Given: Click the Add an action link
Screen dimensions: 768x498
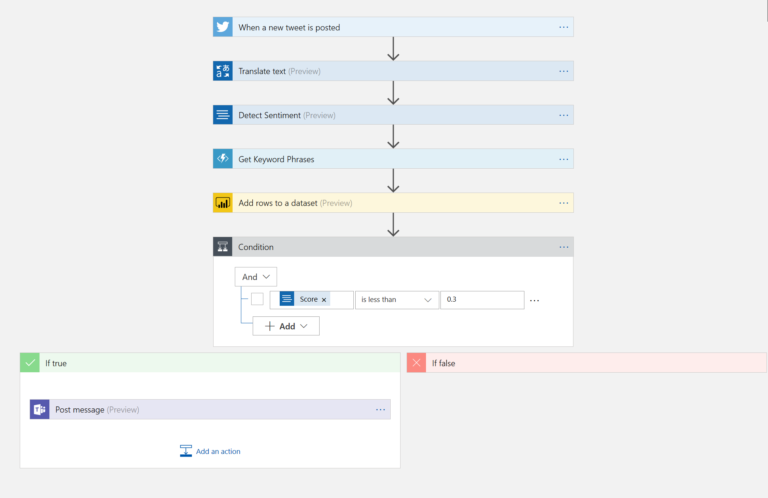Looking at the screenshot, I should [x=211, y=451].
